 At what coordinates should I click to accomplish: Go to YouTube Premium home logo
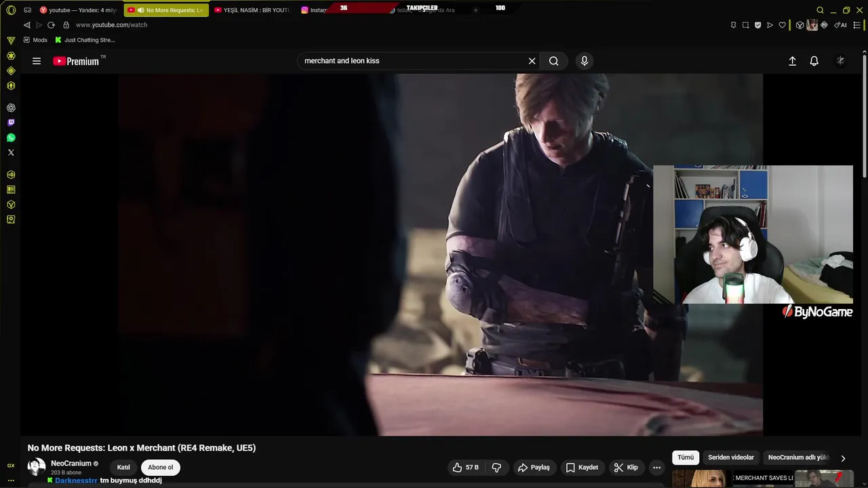click(x=77, y=61)
